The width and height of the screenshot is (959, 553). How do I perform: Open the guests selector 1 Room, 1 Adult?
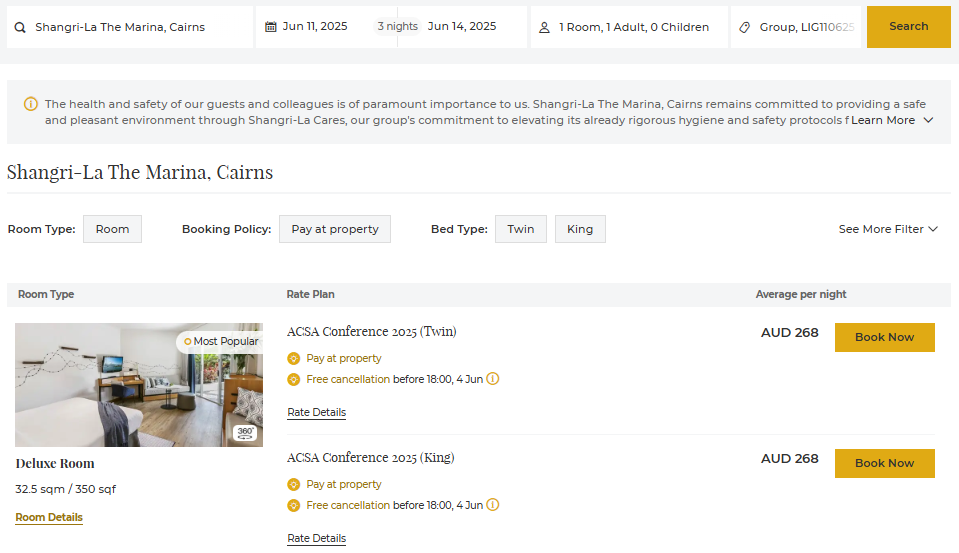click(629, 27)
